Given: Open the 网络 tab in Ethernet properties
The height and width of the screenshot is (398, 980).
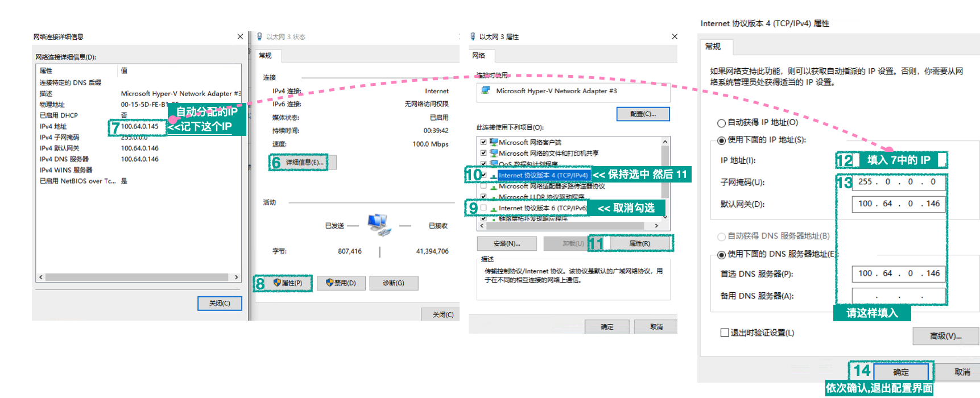Looking at the screenshot, I should 479,56.
